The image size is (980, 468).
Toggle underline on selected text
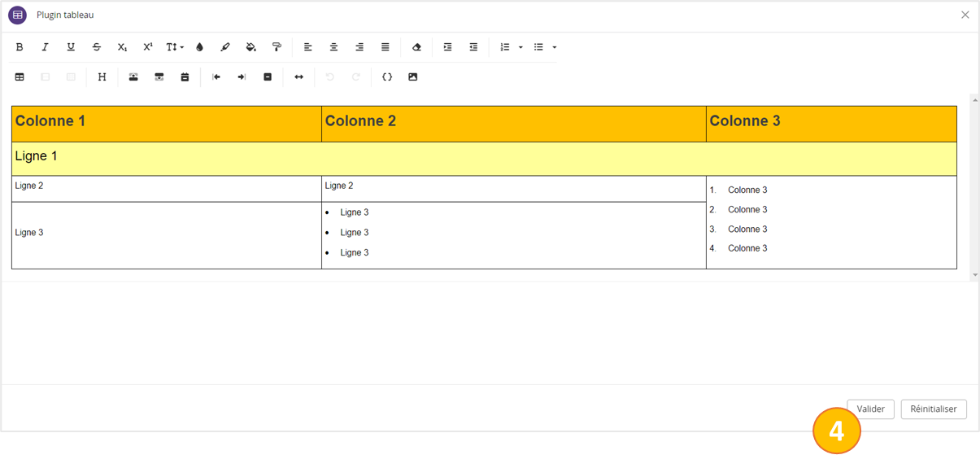point(71,47)
